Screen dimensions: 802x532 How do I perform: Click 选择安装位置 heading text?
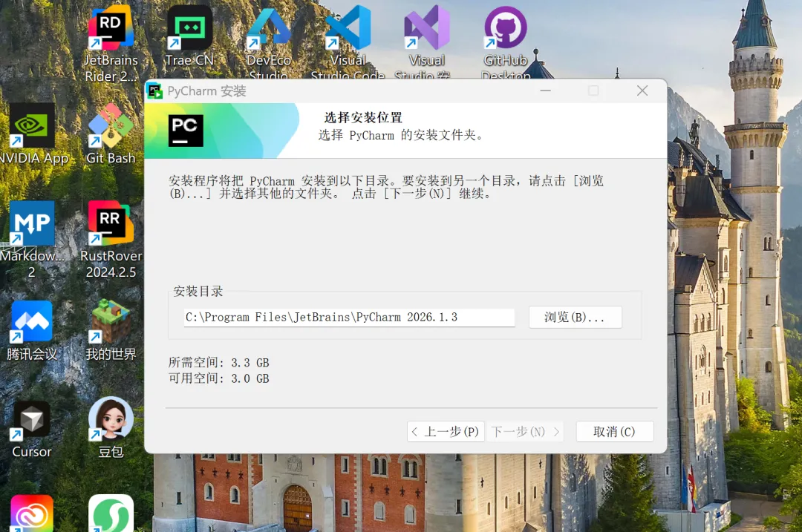[x=363, y=117]
